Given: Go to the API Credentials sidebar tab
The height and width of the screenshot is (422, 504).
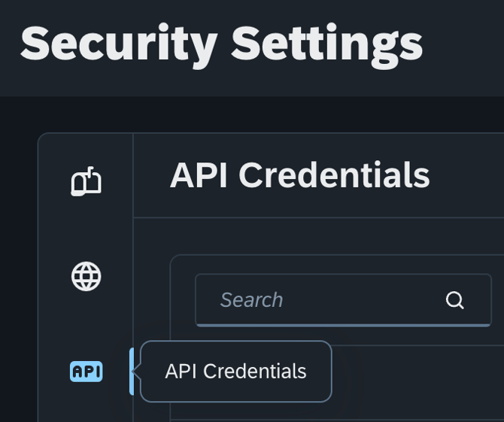Looking at the screenshot, I should 87,372.
